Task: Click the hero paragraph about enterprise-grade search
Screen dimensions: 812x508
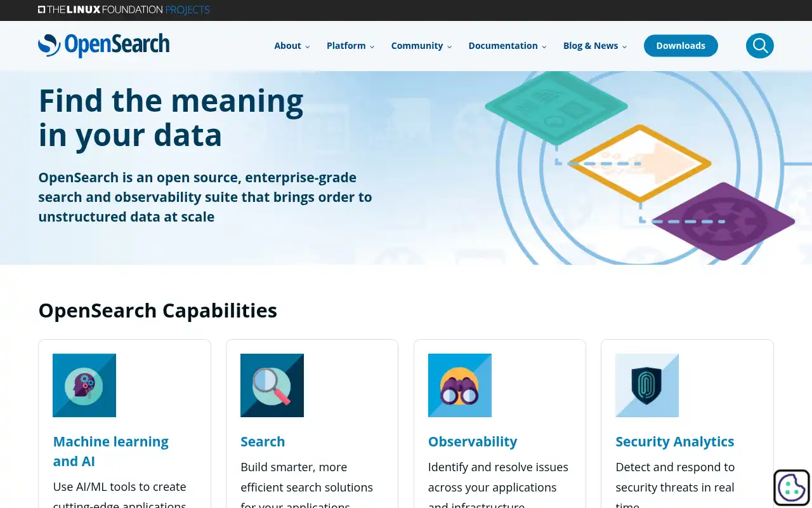Action: click(x=205, y=197)
